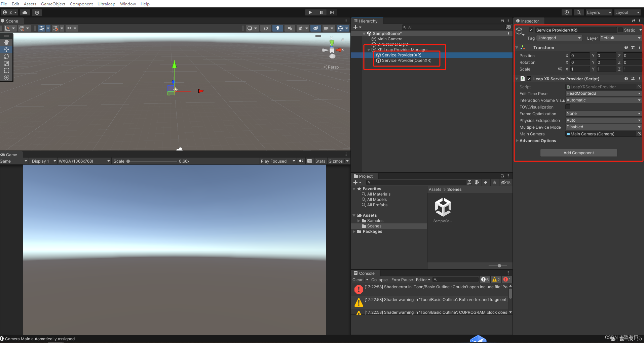
Task: Toggle Scene effects (skybox, fog) icon
Action: (300, 28)
